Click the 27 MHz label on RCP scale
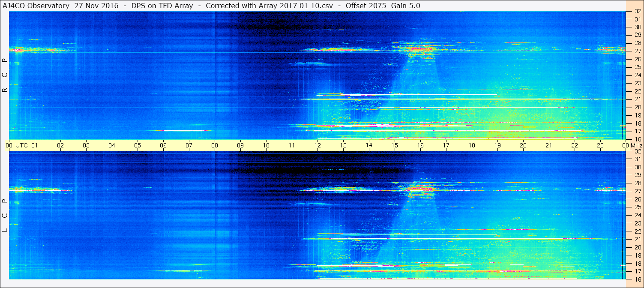The width and height of the screenshot is (644, 288). pos(638,51)
